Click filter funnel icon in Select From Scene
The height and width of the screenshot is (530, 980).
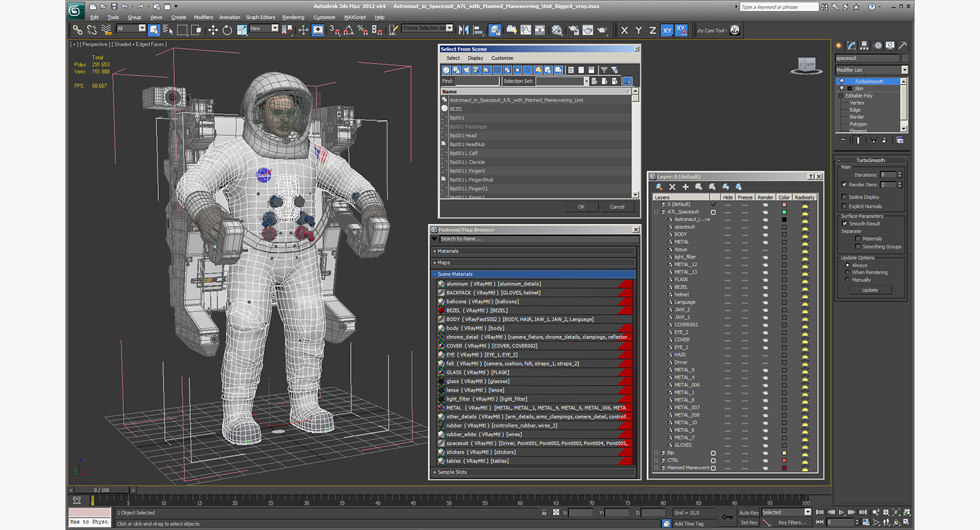(x=603, y=70)
